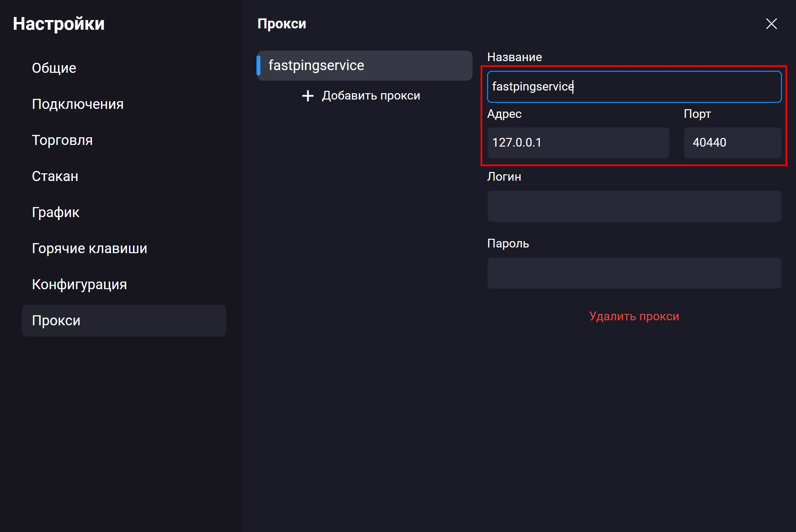Select the График settings section
This screenshot has height=532, width=796.
55,212
